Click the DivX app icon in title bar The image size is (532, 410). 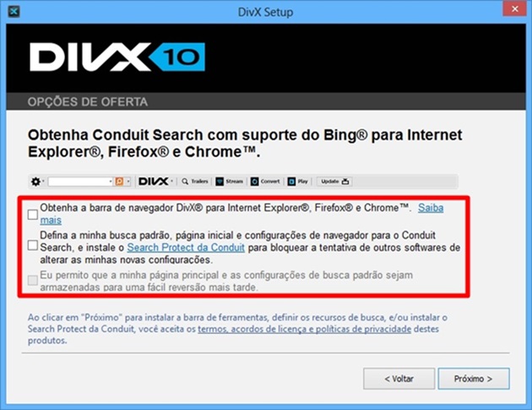tap(14, 12)
